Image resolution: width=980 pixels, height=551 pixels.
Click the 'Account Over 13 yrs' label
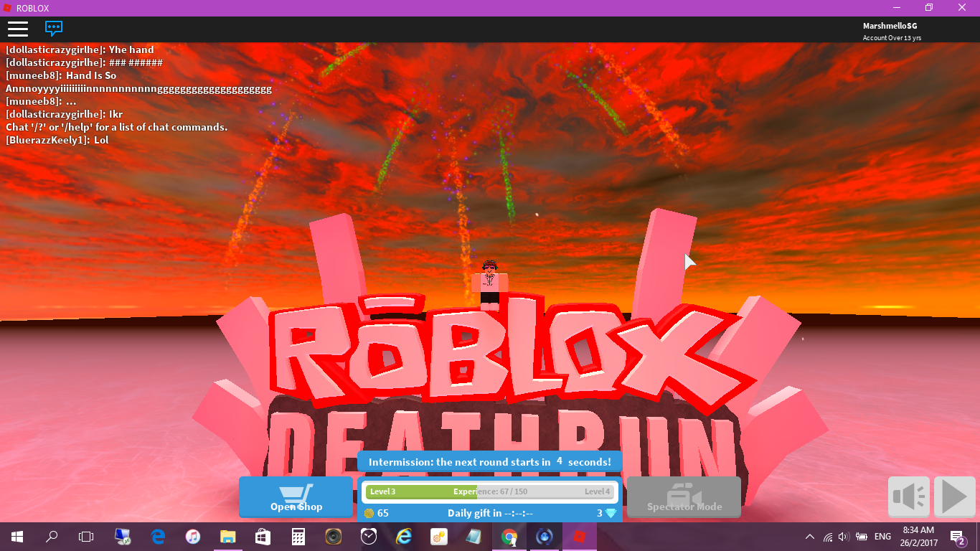click(x=892, y=37)
